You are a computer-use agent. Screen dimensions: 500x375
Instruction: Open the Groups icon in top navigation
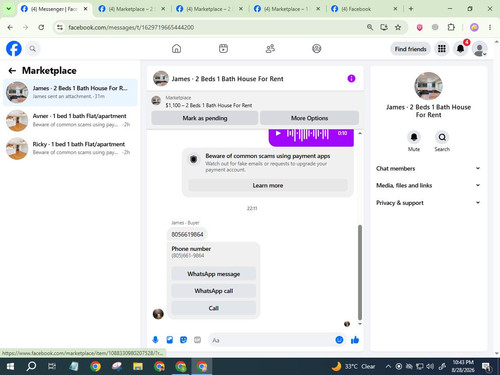click(317, 49)
